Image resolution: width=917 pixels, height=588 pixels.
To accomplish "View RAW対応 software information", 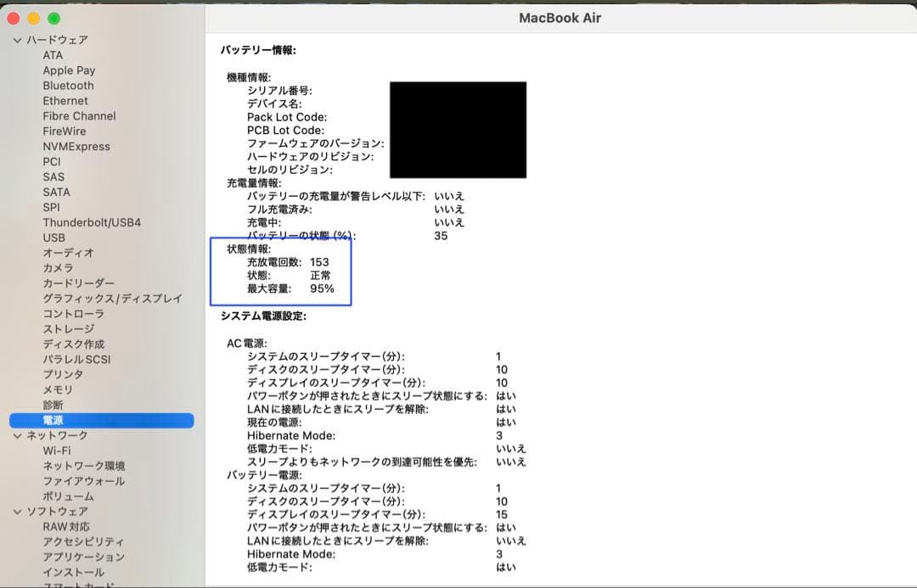I will click(x=67, y=526).
